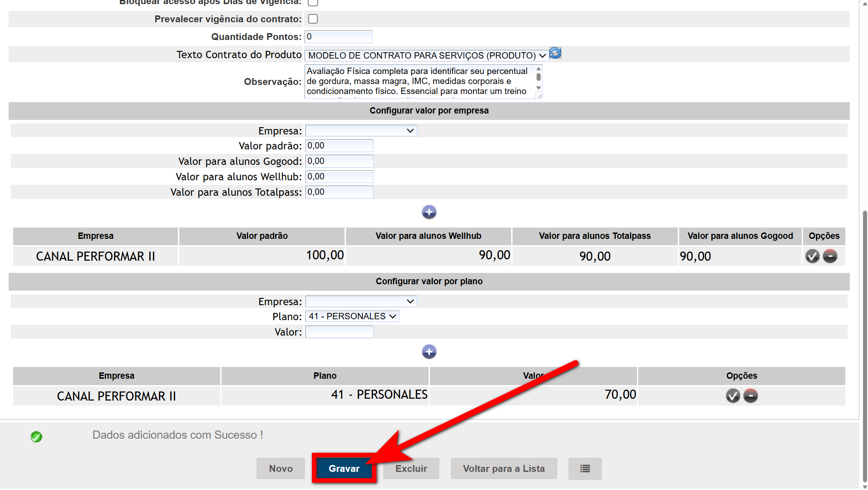868x490 pixels.
Task: Open Plano dropdown showing 41 - PERSONALES
Action: tap(352, 317)
